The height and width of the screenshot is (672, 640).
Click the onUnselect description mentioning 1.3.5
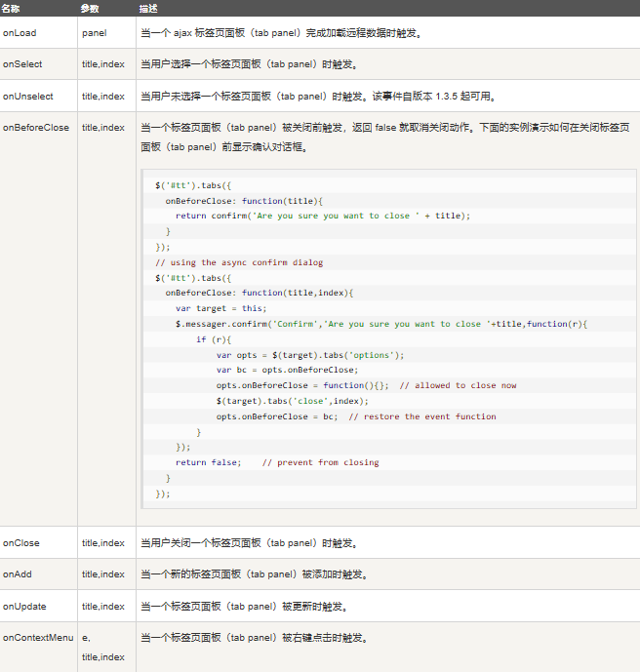click(x=318, y=96)
